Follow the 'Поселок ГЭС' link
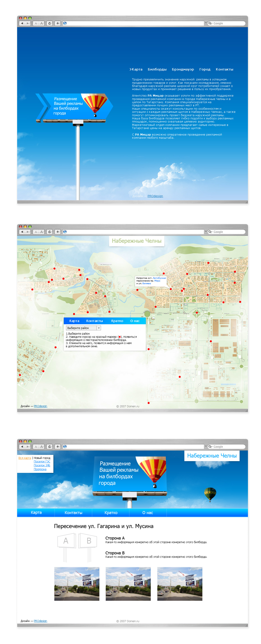 coord(42,462)
